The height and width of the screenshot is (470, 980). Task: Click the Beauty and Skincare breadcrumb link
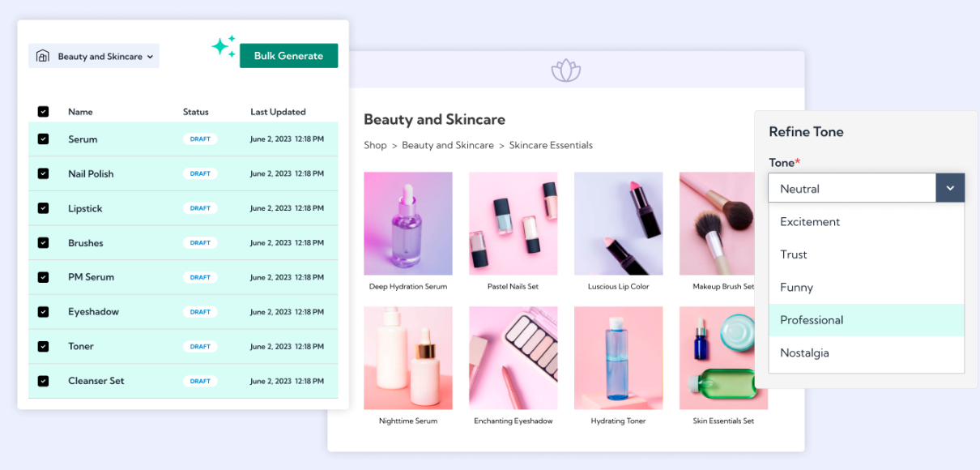(448, 145)
